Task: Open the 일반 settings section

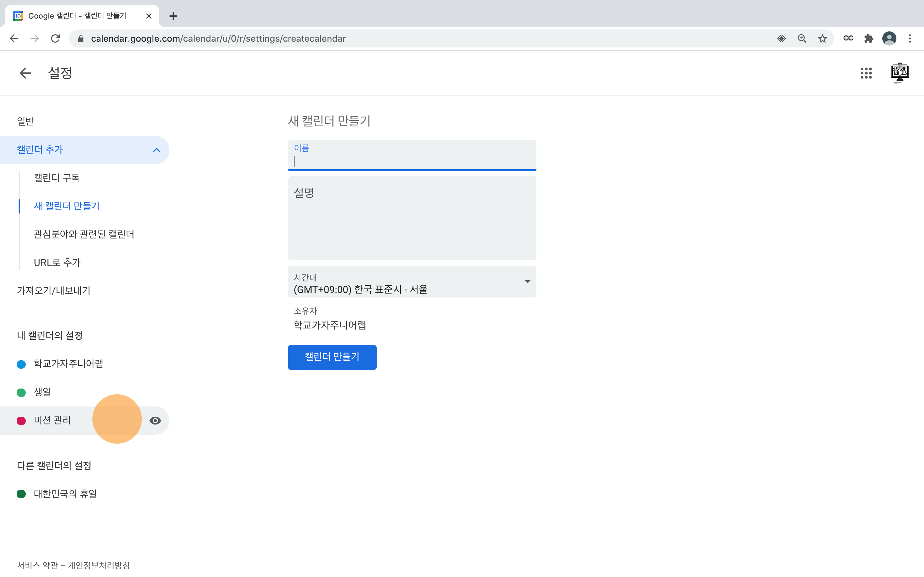Action: pyautogui.click(x=26, y=121)
